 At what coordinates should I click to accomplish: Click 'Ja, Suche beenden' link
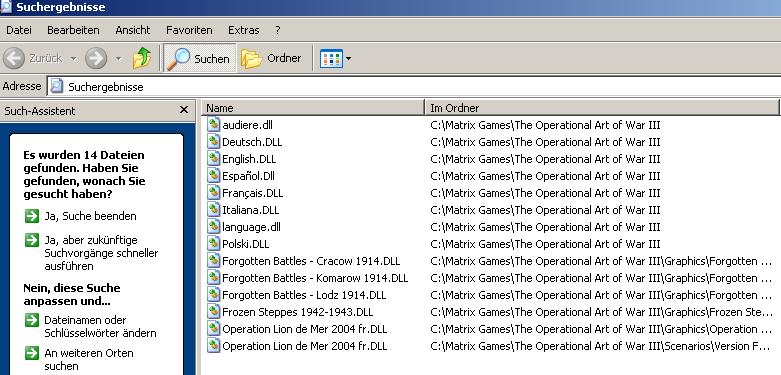90,216
